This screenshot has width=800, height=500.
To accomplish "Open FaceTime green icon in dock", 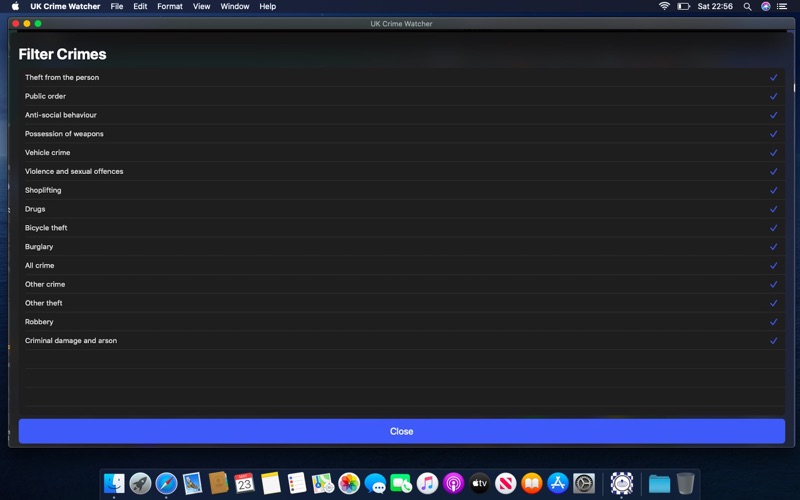I will point(401,483).
